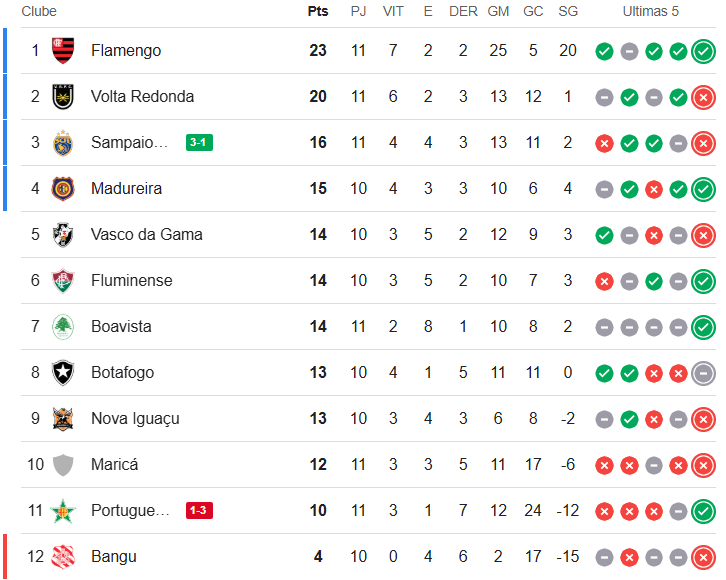The height and width of the screenshot is (580, 726).
Task: Open Flamengo's latest match result icon
Action: tap(703, 51)
